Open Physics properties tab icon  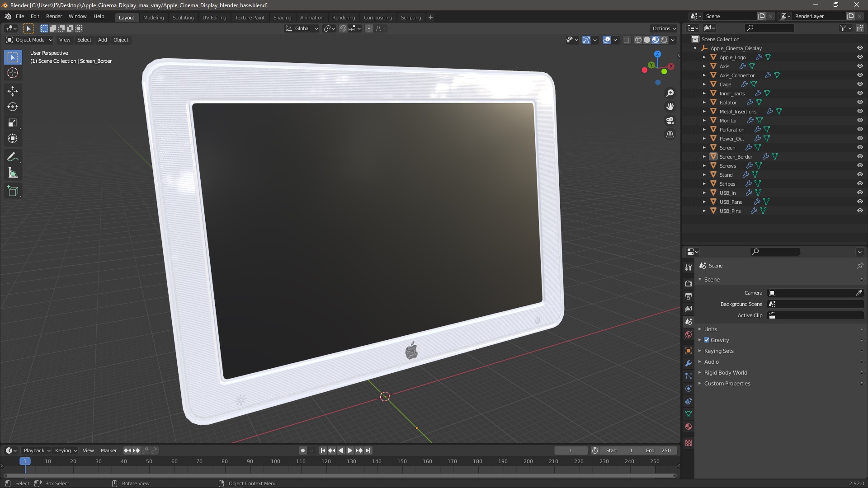coord(689,389)
